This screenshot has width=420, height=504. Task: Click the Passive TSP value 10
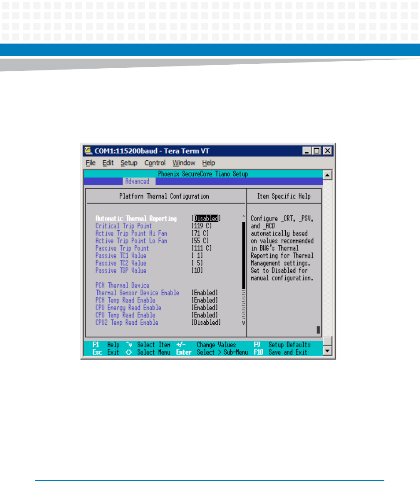click(197, 271)
